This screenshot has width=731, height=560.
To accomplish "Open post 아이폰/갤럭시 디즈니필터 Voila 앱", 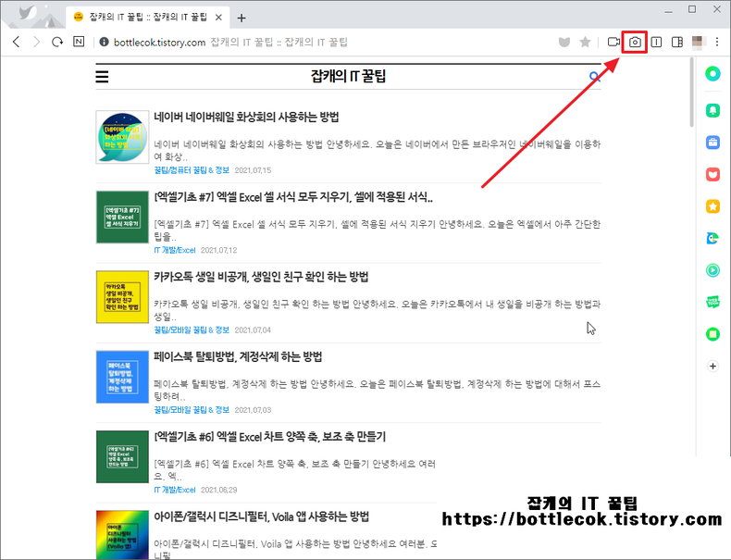I will pos(262,516).
